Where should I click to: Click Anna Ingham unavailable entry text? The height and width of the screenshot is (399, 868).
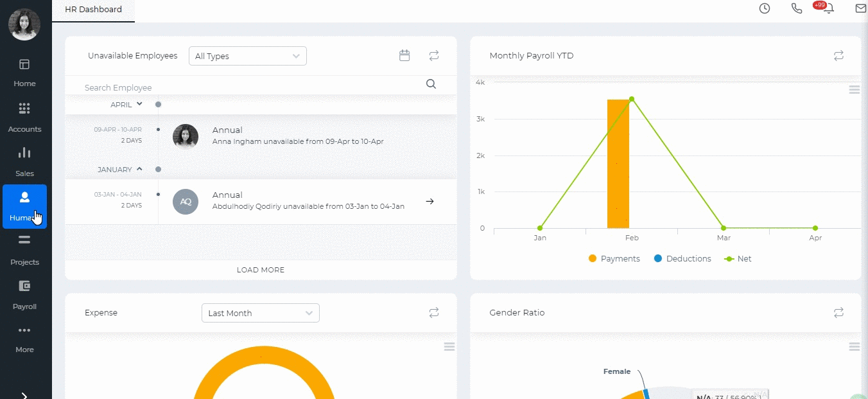298,141
